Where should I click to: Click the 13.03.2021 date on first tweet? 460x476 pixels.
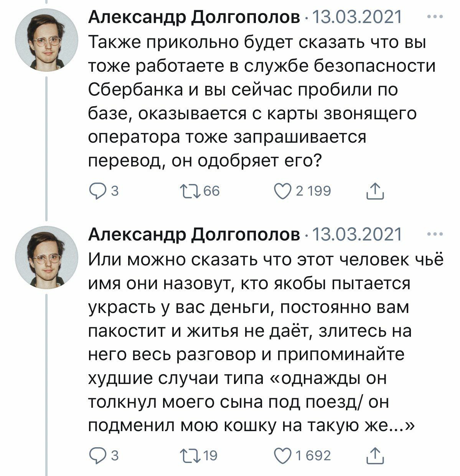click(x=358, y=17)
